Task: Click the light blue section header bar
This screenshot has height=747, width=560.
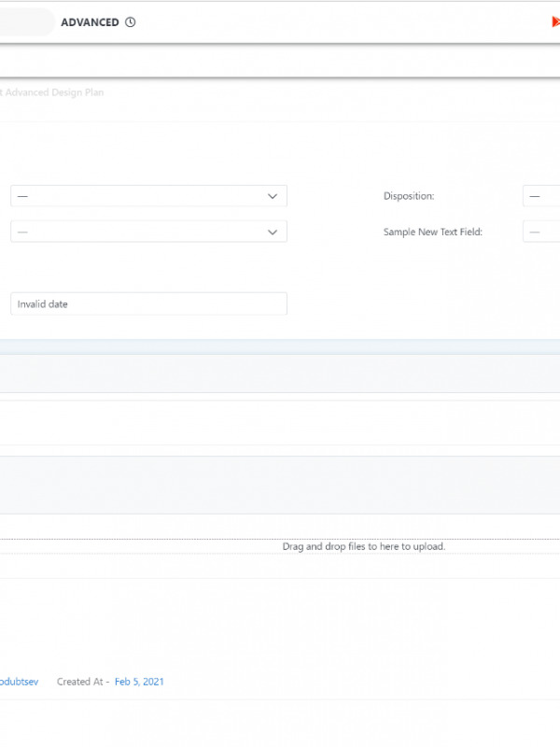Action: point(280,346)
